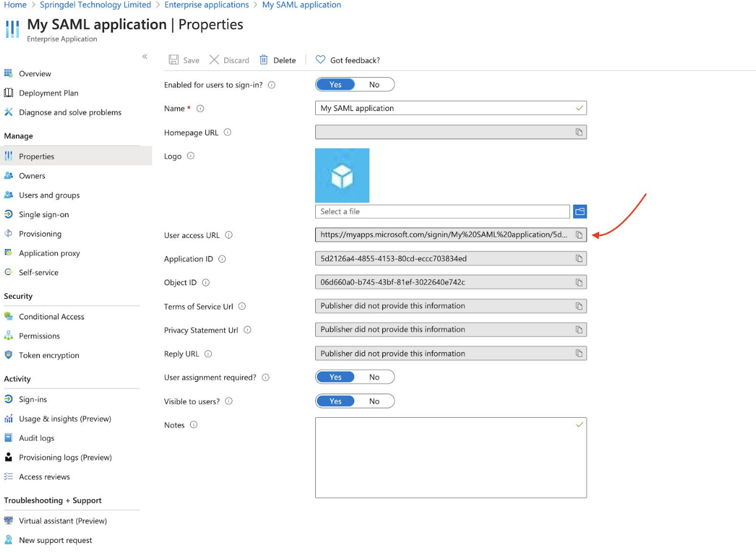Set User assignment required to Yes
The image size is (756, 553).
click(x=336, y=377)
